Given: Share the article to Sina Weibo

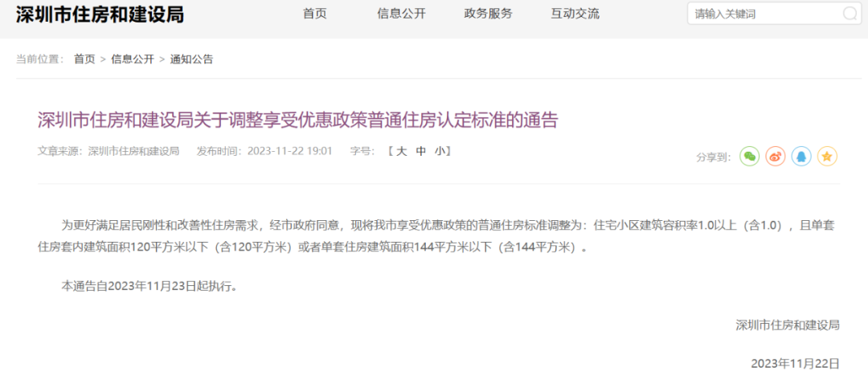Looking at the screenshot, I should [x=776, y=157].
